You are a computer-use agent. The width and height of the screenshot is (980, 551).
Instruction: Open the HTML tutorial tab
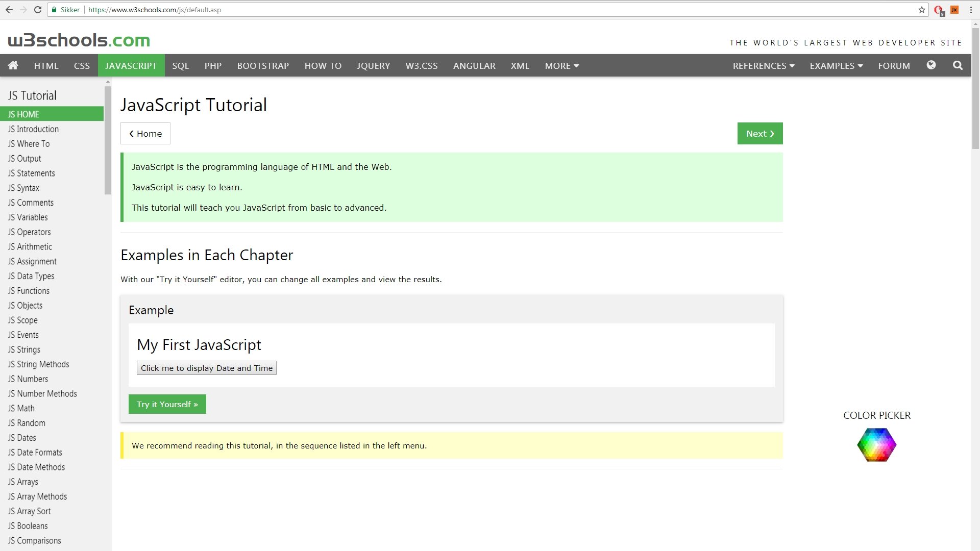coord(46,66)
